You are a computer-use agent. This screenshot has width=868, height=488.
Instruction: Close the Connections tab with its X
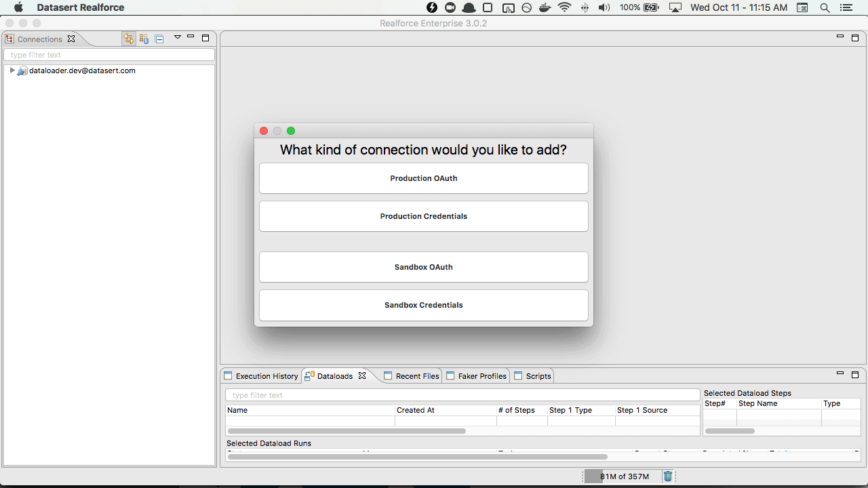click(71, 39)
